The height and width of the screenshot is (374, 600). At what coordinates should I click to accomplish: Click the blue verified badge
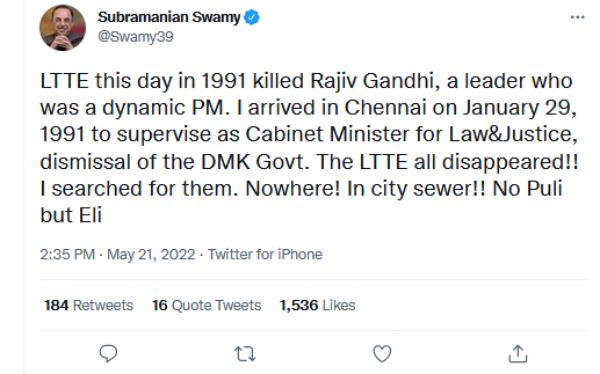pos(252,17)
